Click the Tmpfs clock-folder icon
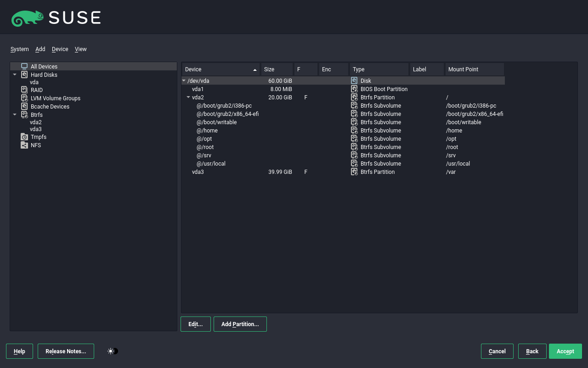588x368 pixels. click(24, 137)
